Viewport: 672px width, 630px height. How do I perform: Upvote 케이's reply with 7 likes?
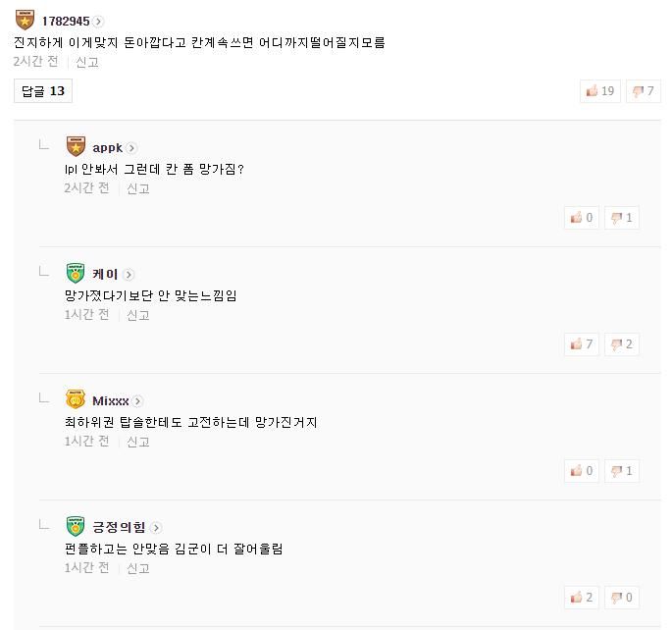point(582,344)
